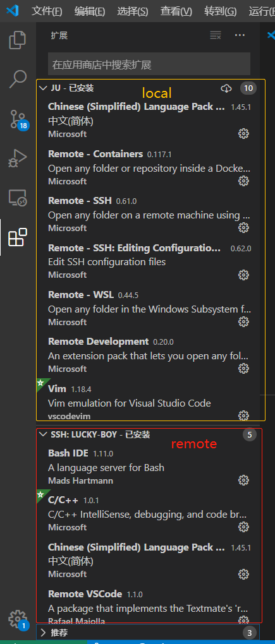Open the Search view icon
The image size is (275, 644).
pyautogui.click(x=18, y=79)
